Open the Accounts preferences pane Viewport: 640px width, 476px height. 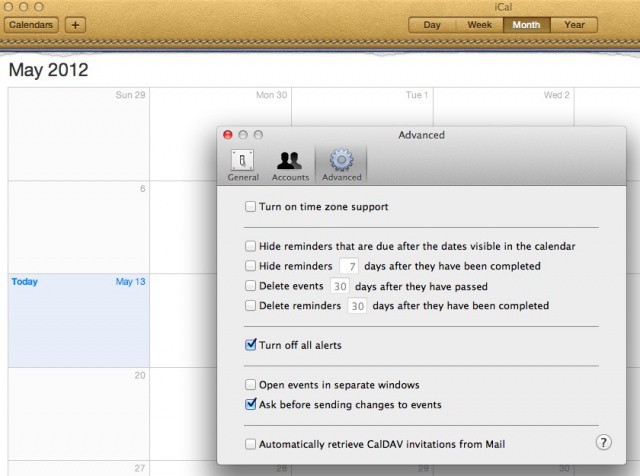click(290, 165)
